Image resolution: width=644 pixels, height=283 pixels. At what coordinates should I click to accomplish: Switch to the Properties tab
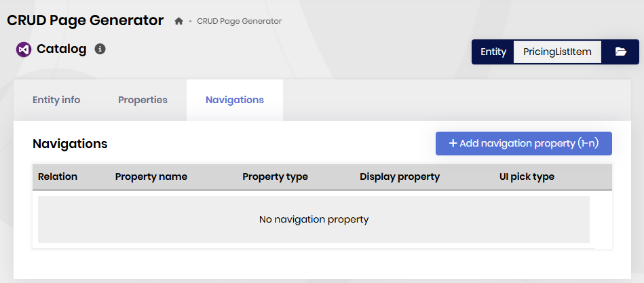pos(143,100)
